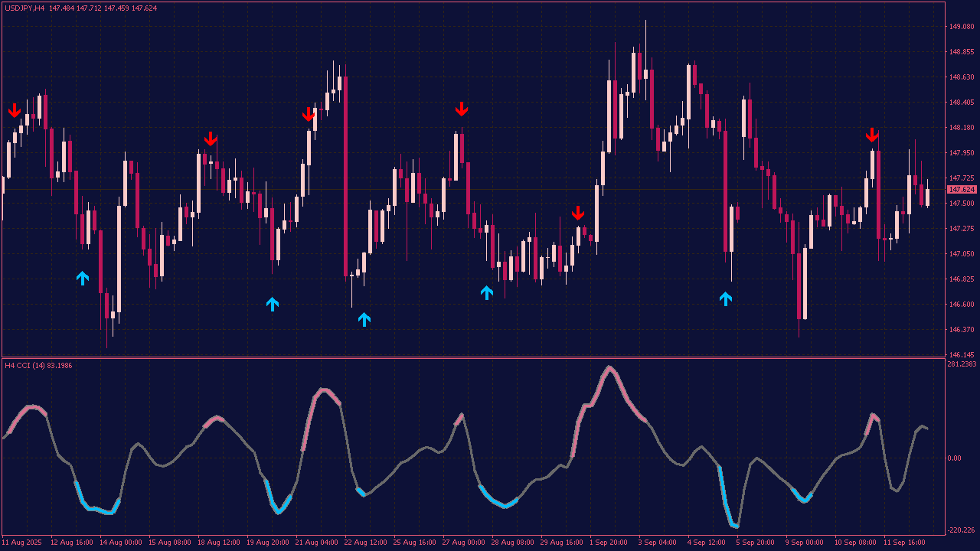980x551 pixels.
Task: Click the -220.226 CCI scale value
Action: (x=962, y=530)
